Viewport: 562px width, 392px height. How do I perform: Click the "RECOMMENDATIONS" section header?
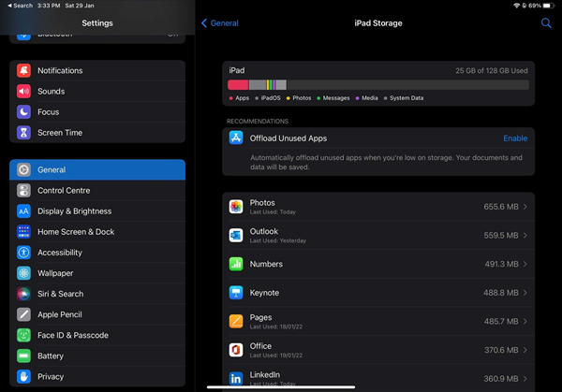tap(258, 121)
